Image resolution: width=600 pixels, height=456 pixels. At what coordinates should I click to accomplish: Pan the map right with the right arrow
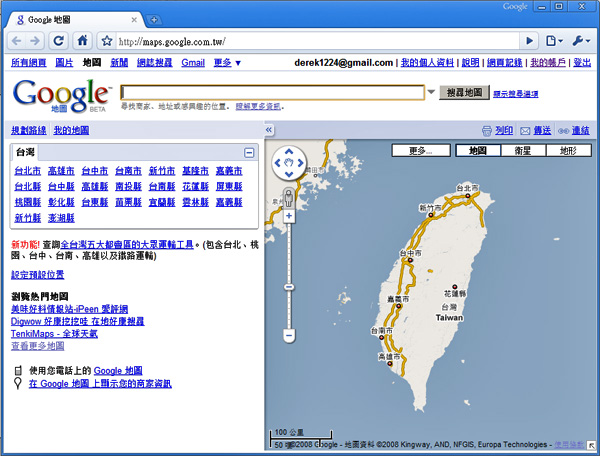pos(300,163)
